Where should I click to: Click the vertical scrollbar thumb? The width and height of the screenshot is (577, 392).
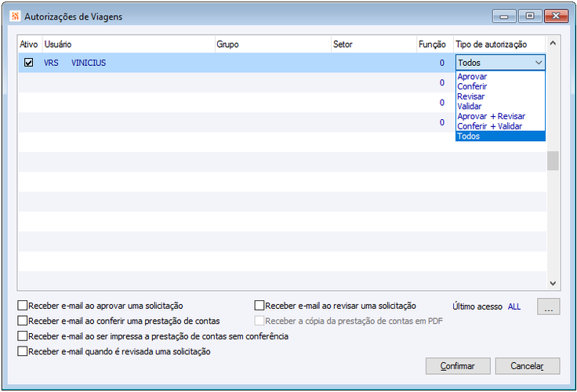pyautogui.click(x=553, y=161)
